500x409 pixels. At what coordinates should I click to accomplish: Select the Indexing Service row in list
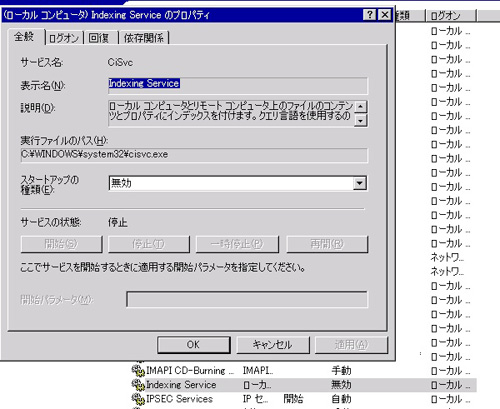[x=303, y=385]
